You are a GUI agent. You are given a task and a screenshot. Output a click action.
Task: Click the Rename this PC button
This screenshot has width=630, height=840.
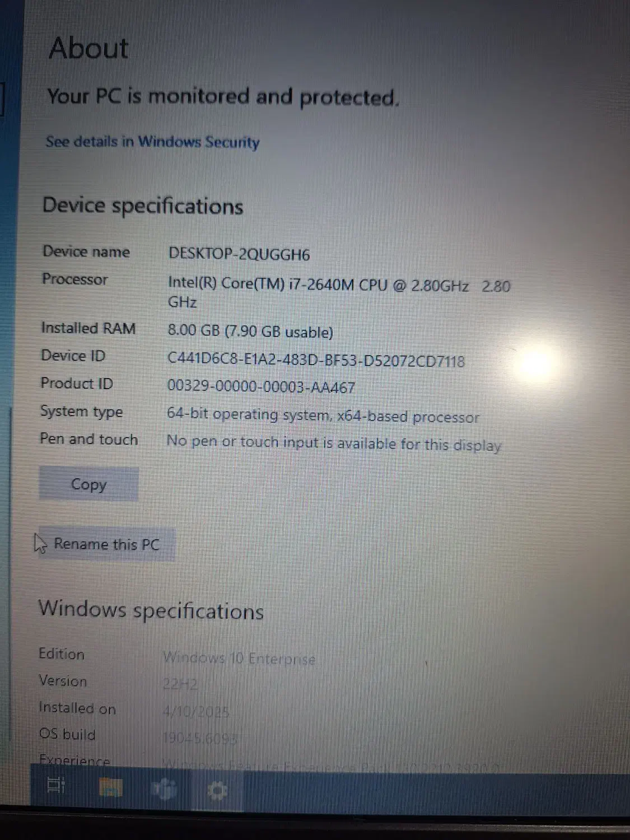tap(106, 544)
